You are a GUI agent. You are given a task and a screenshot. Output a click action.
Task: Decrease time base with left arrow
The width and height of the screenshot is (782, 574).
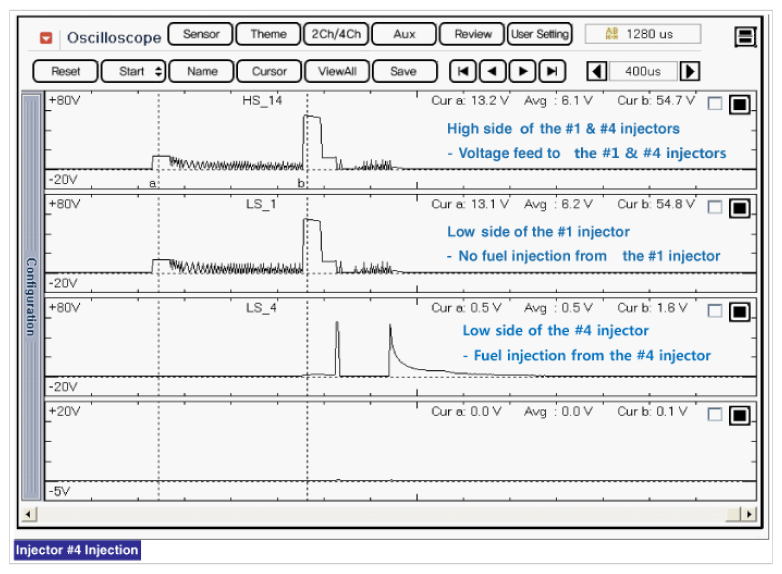[596, 72]
